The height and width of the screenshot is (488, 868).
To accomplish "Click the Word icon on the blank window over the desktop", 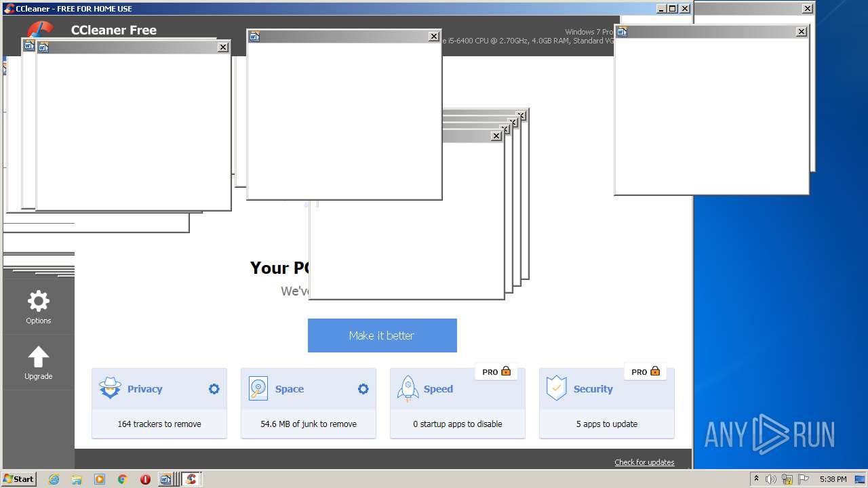I will [x=622, y=32].
